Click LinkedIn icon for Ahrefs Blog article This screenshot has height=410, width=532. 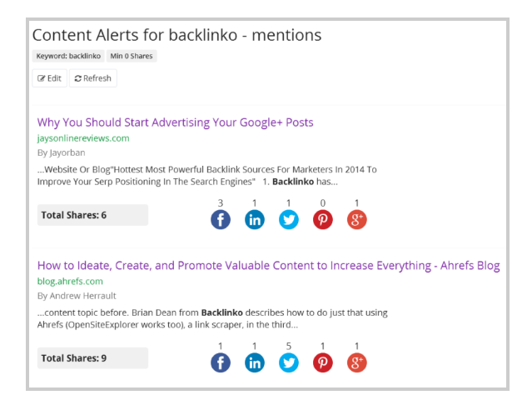coord(255,362)
